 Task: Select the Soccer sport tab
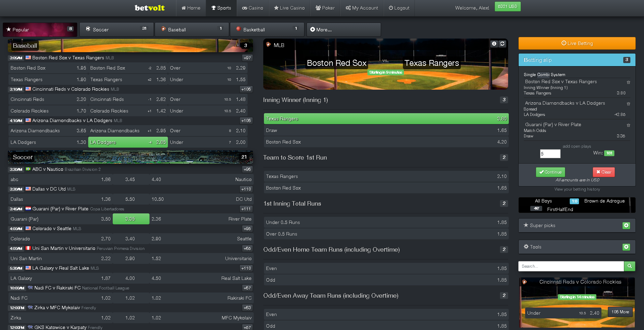pos(116,30)
